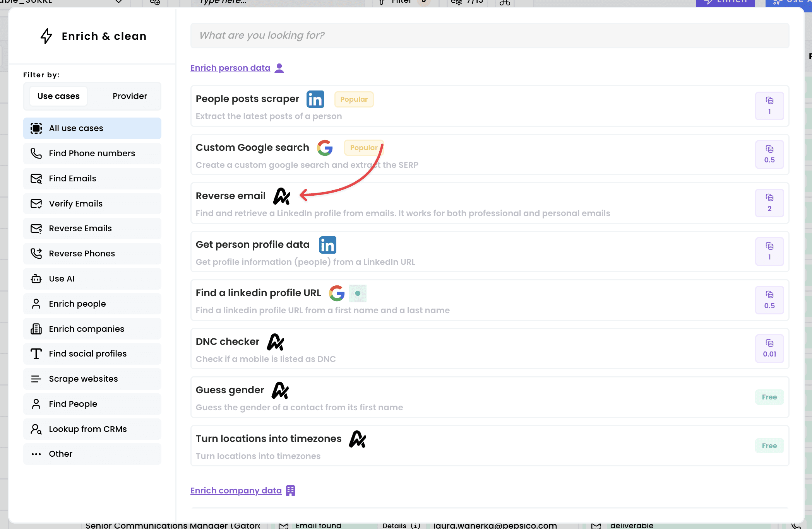Click the credits icon showing 2 on Reverse email
The width and height of the screenshot is (812, 529).
click(769, 203)
